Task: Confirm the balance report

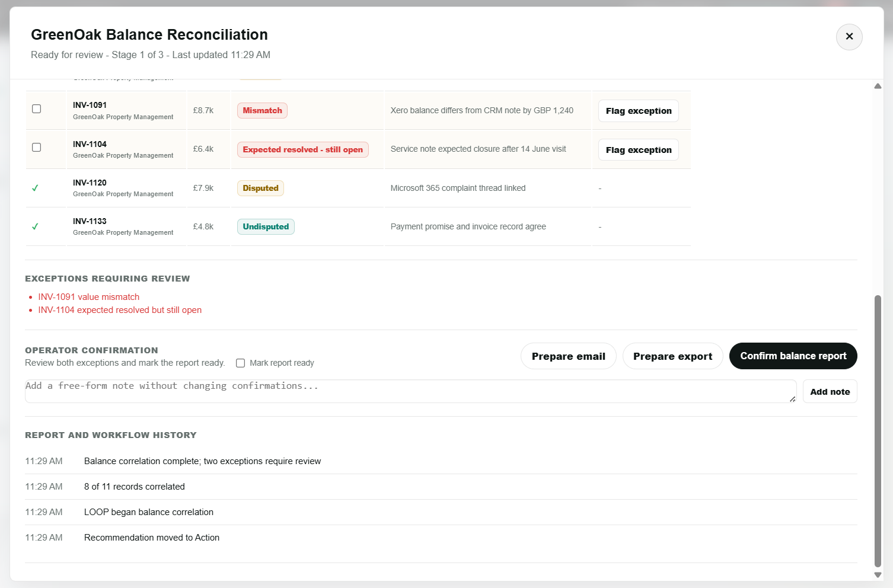Action: point(793,356)
